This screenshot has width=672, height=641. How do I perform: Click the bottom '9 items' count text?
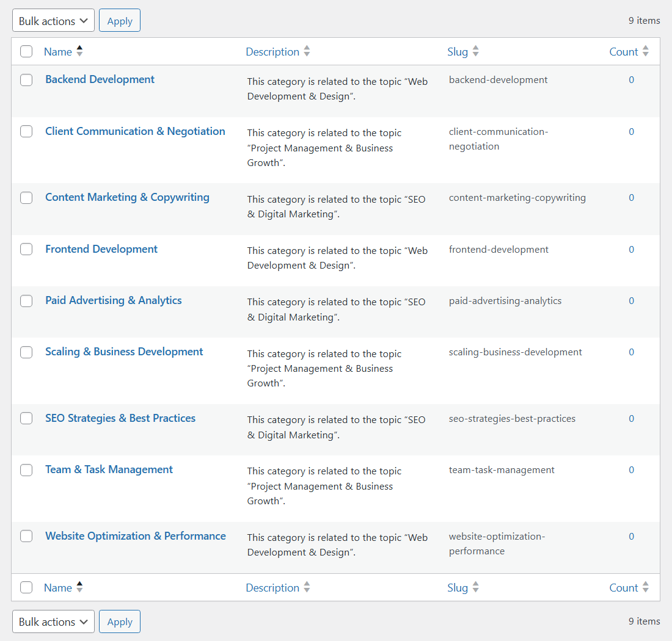tap(644, 621)
